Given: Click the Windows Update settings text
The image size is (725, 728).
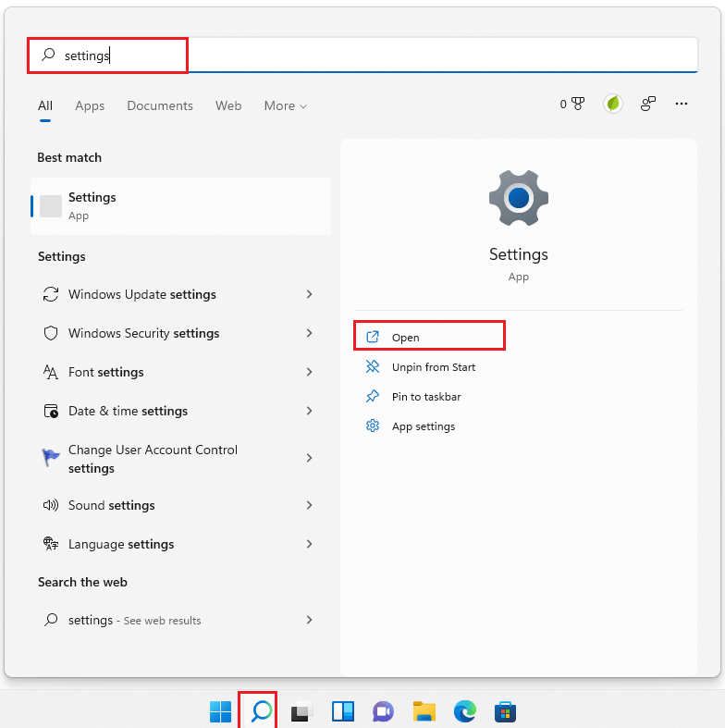Looking at the screenshot, I should pyautogui.click(x=142, y=294).
